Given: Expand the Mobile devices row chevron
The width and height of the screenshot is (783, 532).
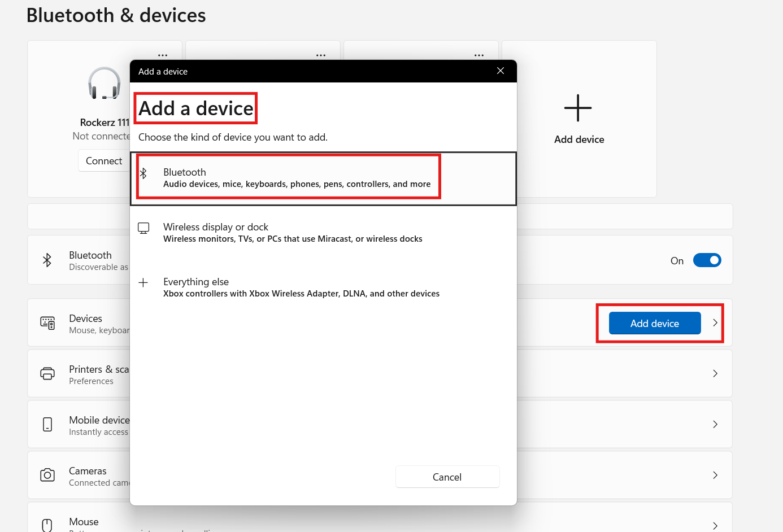Looking at the screenshot, I should [x=715, y=424].
